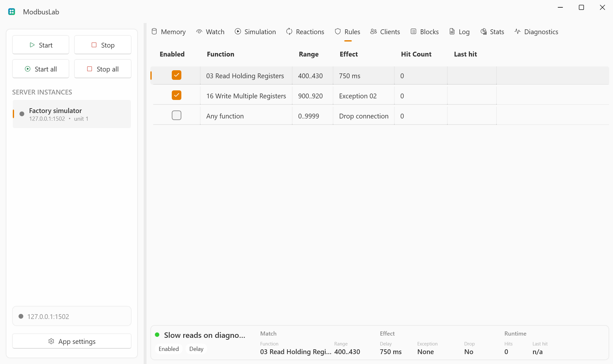This screenshot has width=613, height=364.
Task: Click the Watch tab eye icon
Action: click(x=199, y=31)
